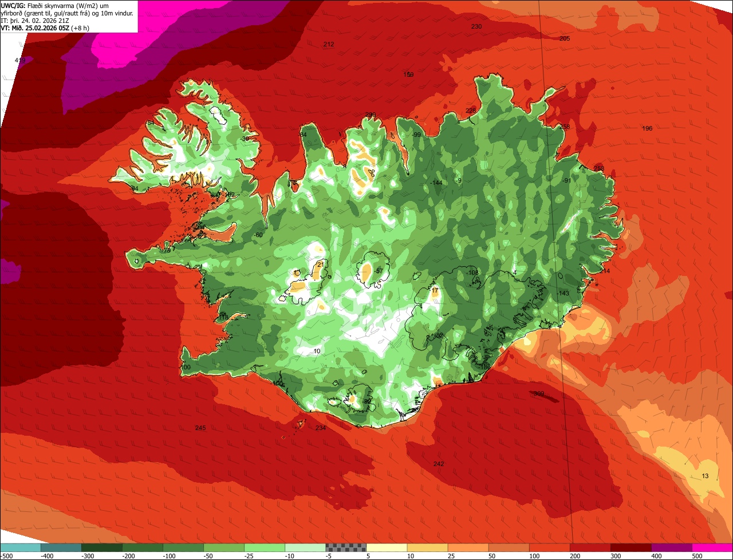Image resolution: width=733 pixels, height=560 pixels.
Task: Click the map value "-99" in north Iceland
Action: point(416,135)
